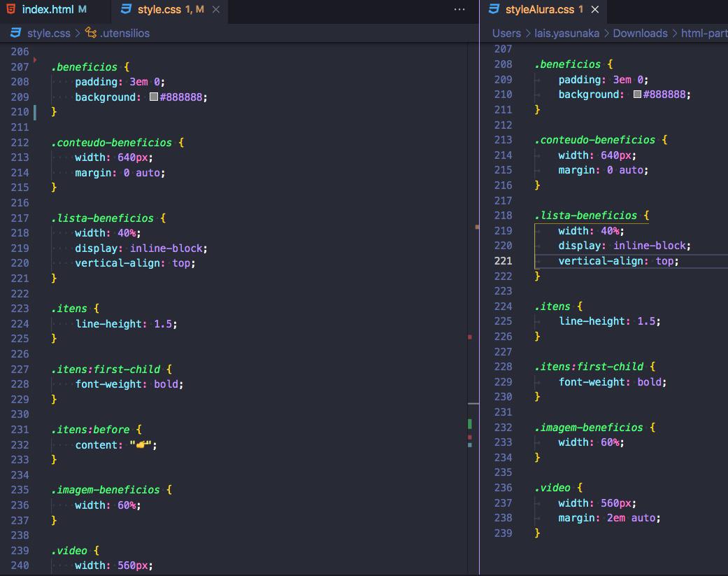The width and height of the screenshot is (728, 576).
Task: Click the .video selector in styleAlura.css
Action: click(552, 488)
